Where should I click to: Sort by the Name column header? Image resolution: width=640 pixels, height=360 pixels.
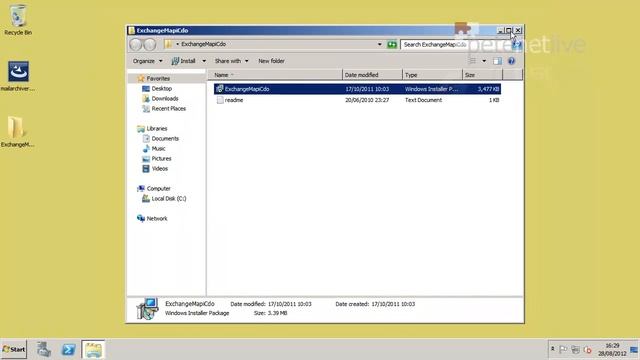(275, 75)
